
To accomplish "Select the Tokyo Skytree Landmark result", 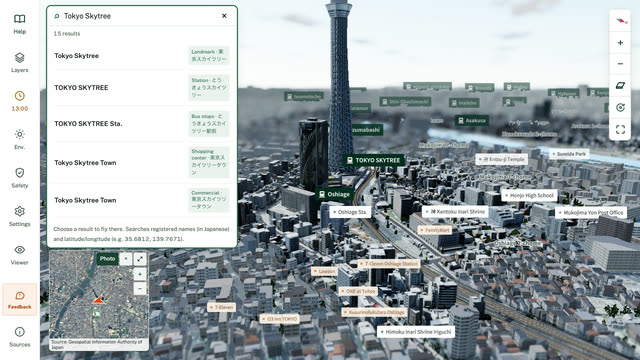I will click(x=142, y=56).
